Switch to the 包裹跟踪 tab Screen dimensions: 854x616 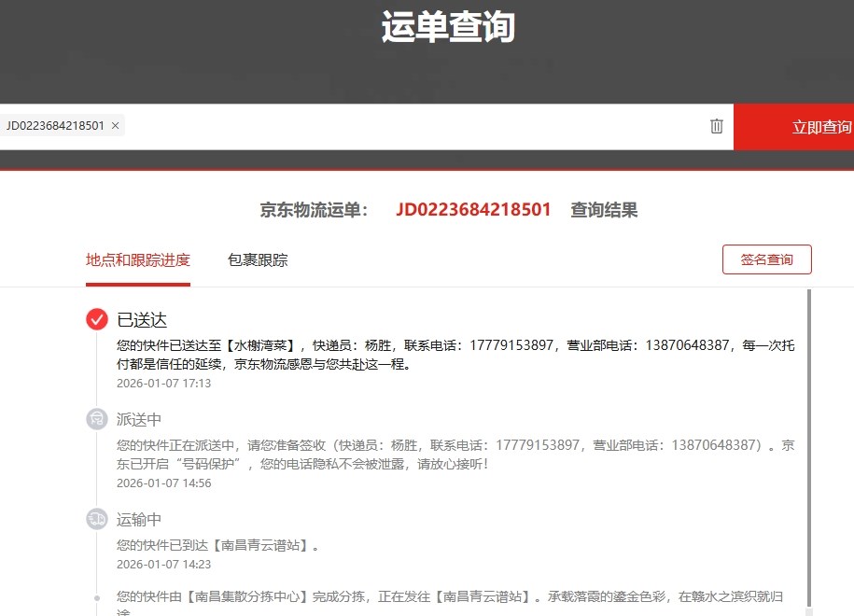[258, 260]
